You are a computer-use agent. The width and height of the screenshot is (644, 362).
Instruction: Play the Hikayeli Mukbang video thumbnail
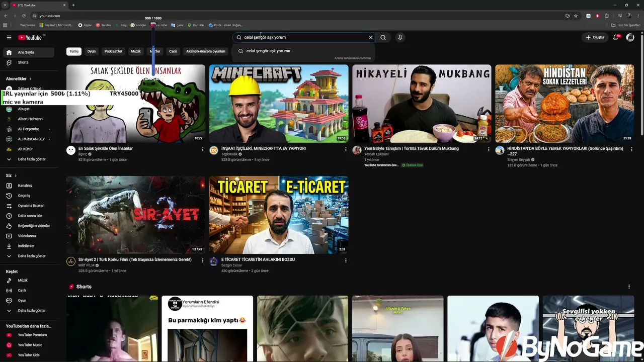(x=422, y=104)
